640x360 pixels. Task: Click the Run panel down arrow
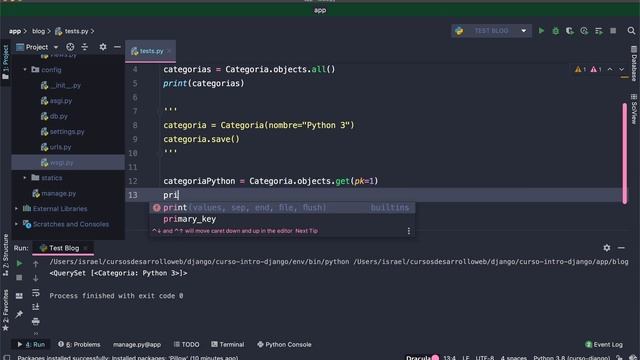36,278
